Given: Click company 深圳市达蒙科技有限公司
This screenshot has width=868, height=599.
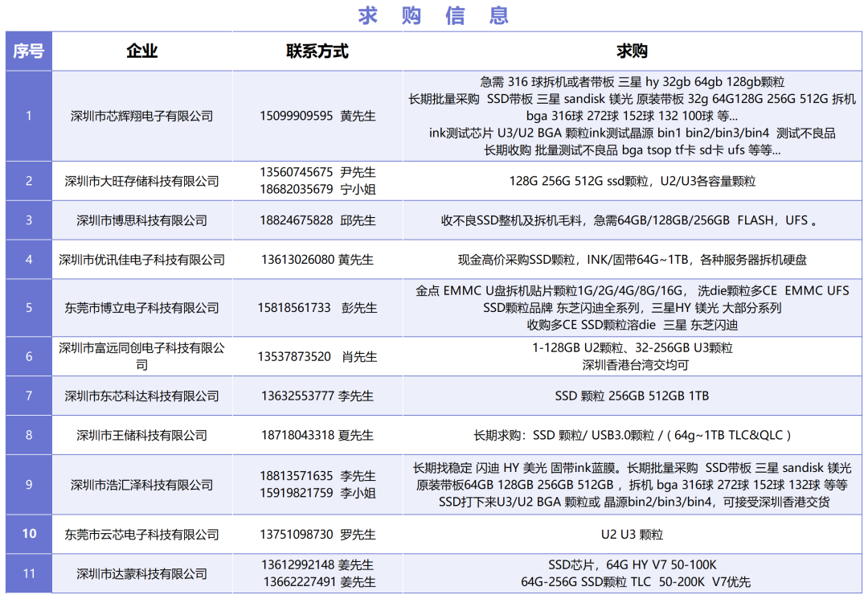Looking at the screenshot, I should click(x=141, y=574).
